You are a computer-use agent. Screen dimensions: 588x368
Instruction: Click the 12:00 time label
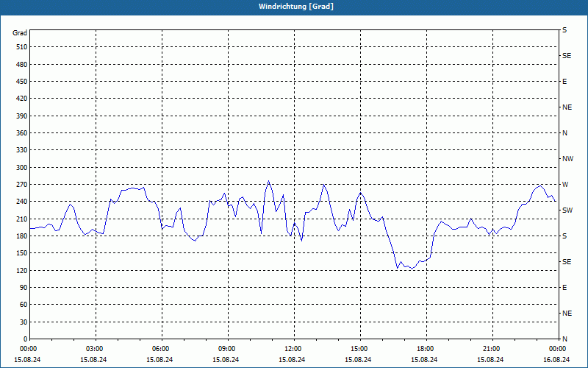(294, 349)
